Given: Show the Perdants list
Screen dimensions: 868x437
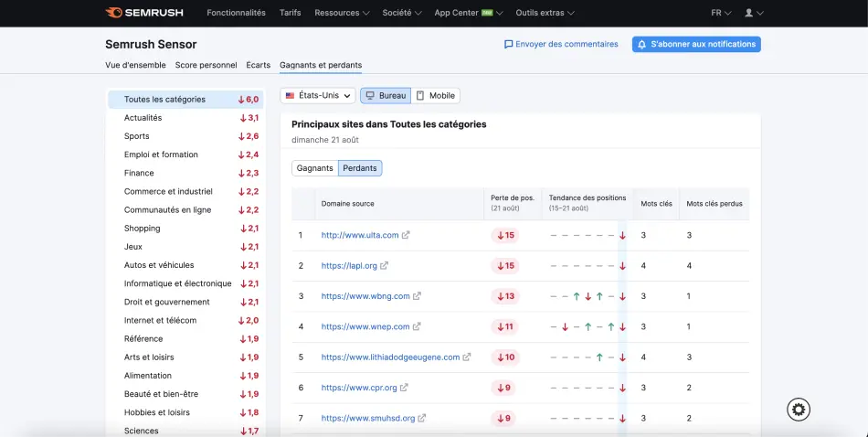Looking at the screenshot, I should [x=360, y=168].
